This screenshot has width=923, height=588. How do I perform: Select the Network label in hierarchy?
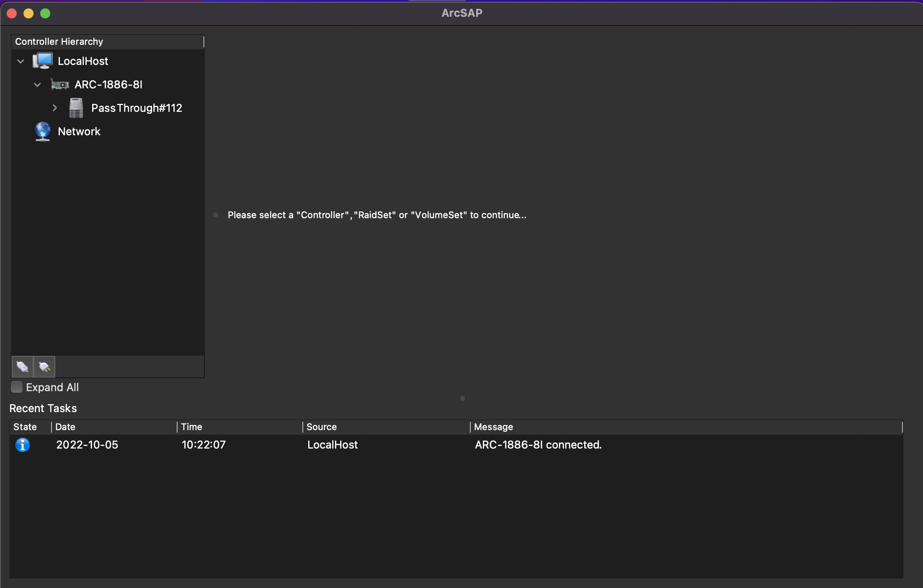(x=79, y=132)
